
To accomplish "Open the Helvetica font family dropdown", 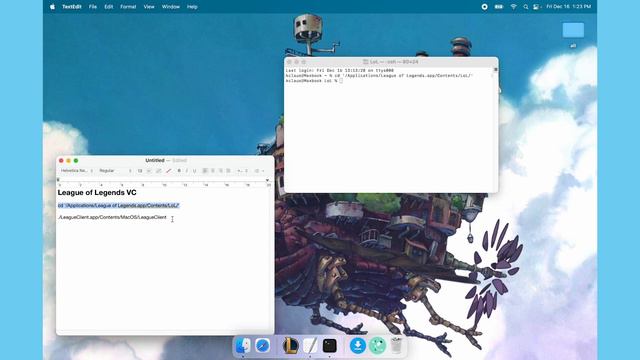I will tap(76, 171).
